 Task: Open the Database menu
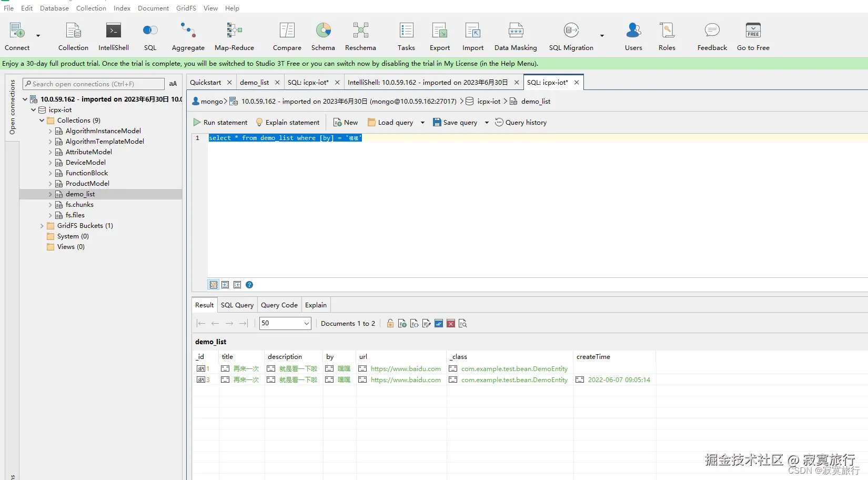pos(54,8)
